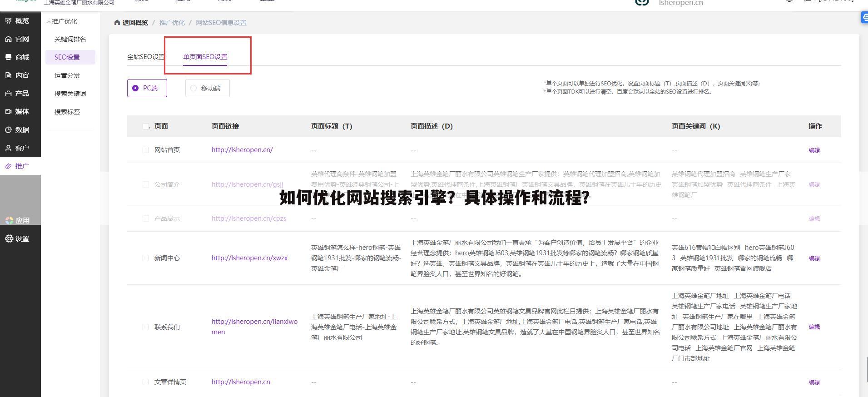Click the 页面链接 column header
Image resolution: width=868 pixels, height=397 pixels.
pyautogui.click(x=225, y=126)
